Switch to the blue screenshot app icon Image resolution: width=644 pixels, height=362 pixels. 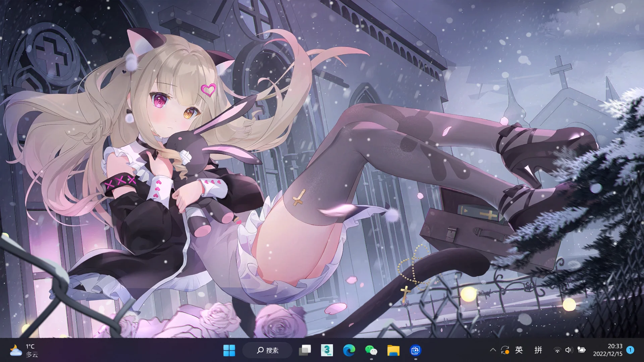[416, 350]
